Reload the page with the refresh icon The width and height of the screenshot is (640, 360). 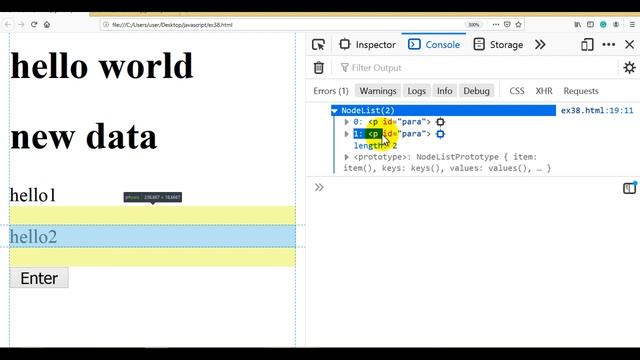(34, 24)
